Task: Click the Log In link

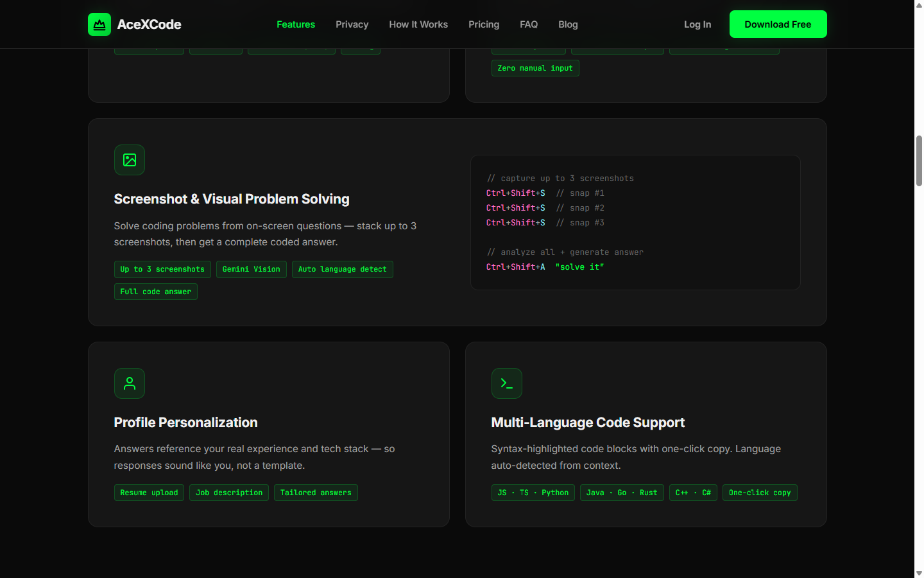Action: [697, 24]
